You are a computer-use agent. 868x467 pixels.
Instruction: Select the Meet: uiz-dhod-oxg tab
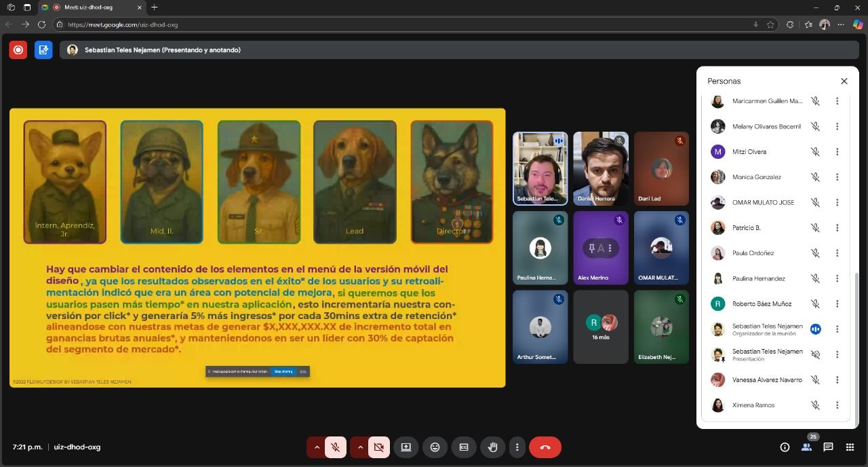pos(92,7)
